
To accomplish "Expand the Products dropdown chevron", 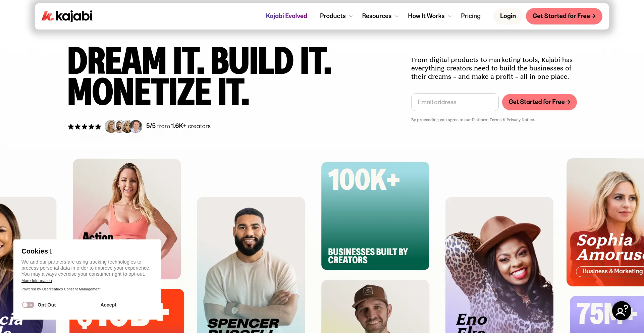I will [351, 16].
